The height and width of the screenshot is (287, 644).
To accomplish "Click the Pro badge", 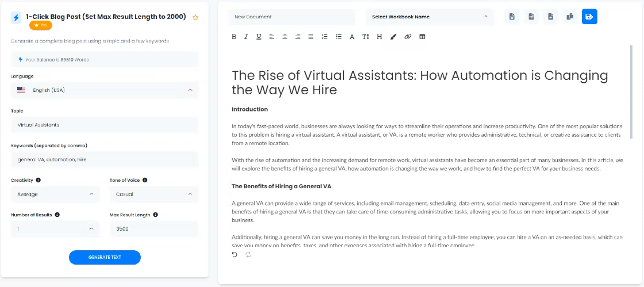I will coord(41,25).
